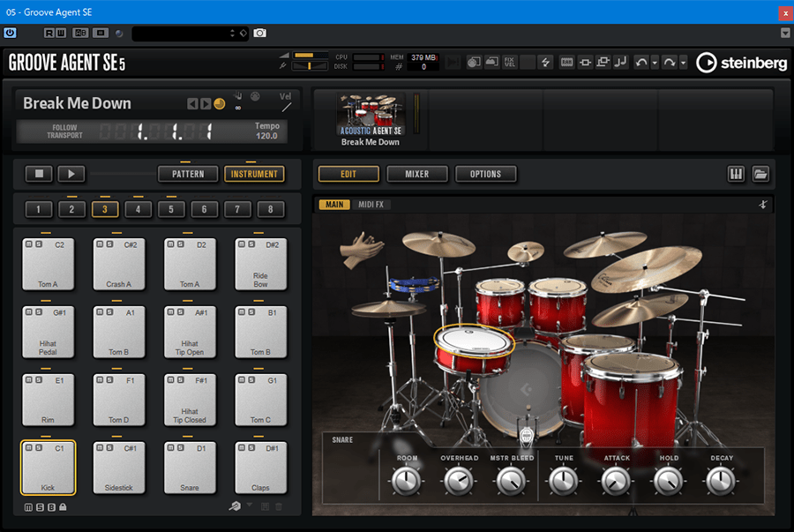Select pad group 8
Viewport: 794px width, 532px height.
[271, 209]
